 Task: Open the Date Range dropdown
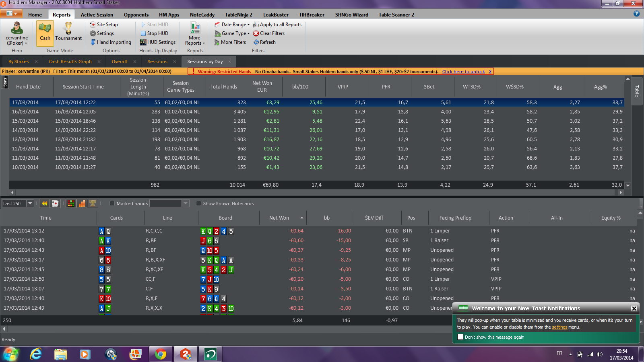pyautogui.click(x=232, y=25)
